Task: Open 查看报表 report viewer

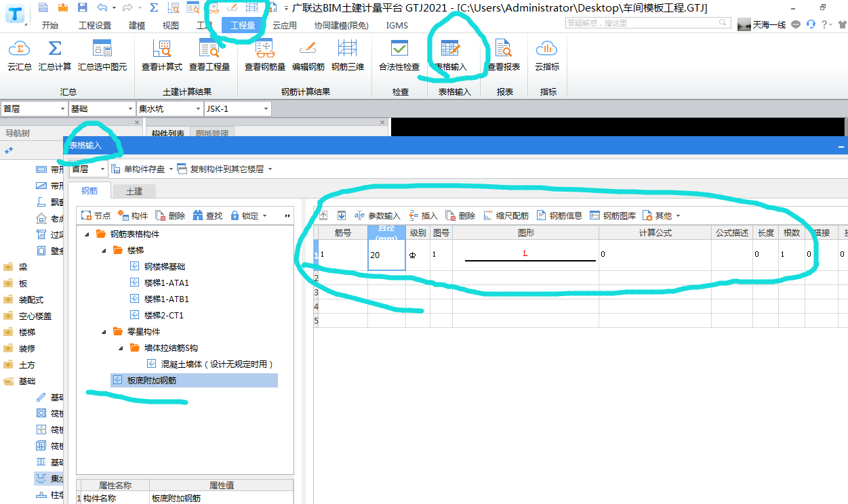Action: (504, 55)
